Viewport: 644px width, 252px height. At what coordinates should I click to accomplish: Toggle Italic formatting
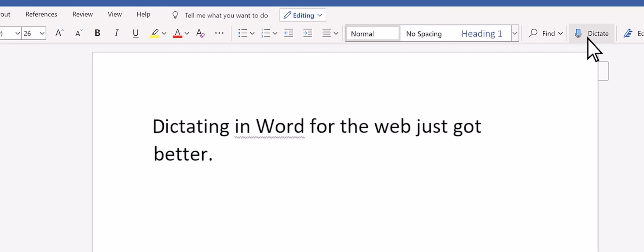tap(116, 33)
